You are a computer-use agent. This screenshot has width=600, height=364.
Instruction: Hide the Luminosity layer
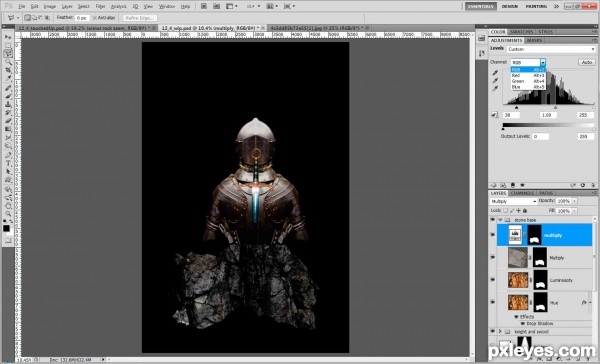[492, 279]
